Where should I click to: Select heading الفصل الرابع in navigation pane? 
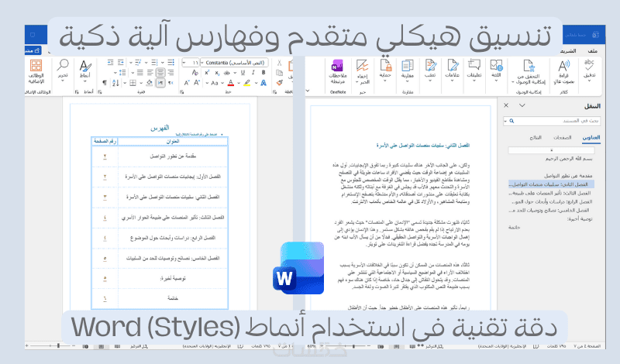tap(552, 202)
